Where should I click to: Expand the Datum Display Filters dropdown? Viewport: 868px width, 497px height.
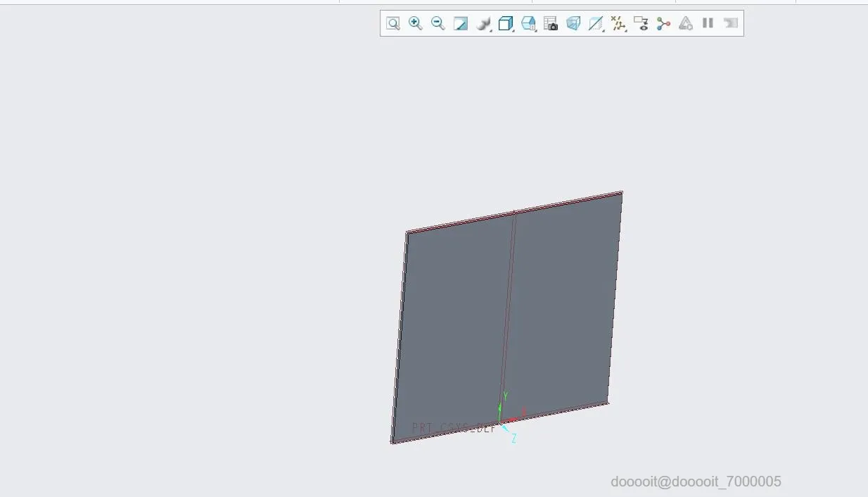[x=618, y=23]
